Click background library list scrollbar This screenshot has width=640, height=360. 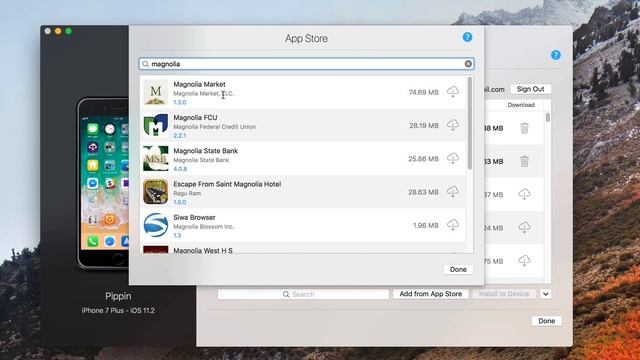tap(548, 118)
